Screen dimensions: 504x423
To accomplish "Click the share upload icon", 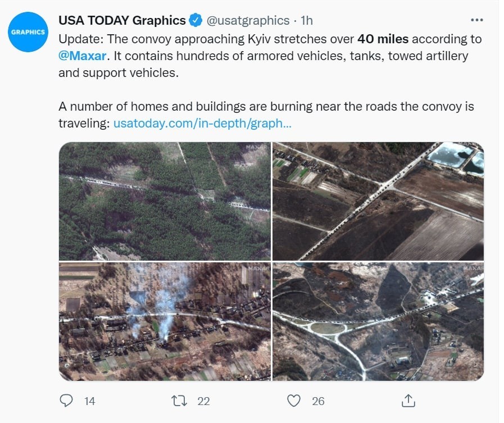I will pos(408,401).
